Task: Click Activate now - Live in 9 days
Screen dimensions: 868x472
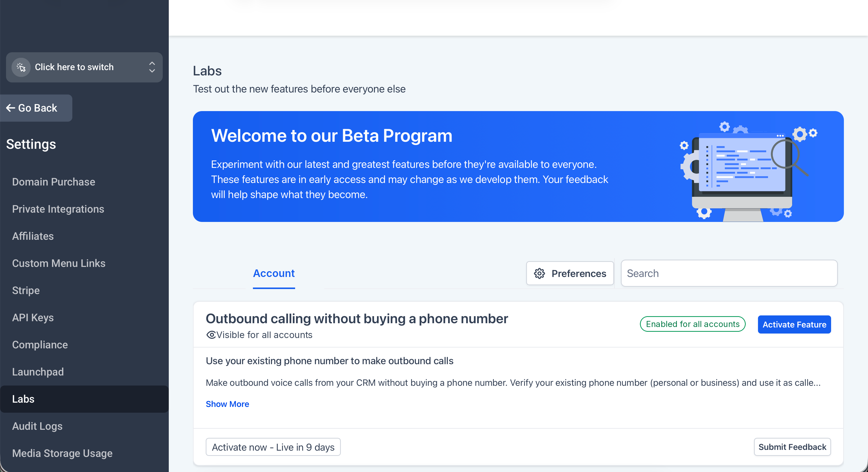Action: click(273, 447)
